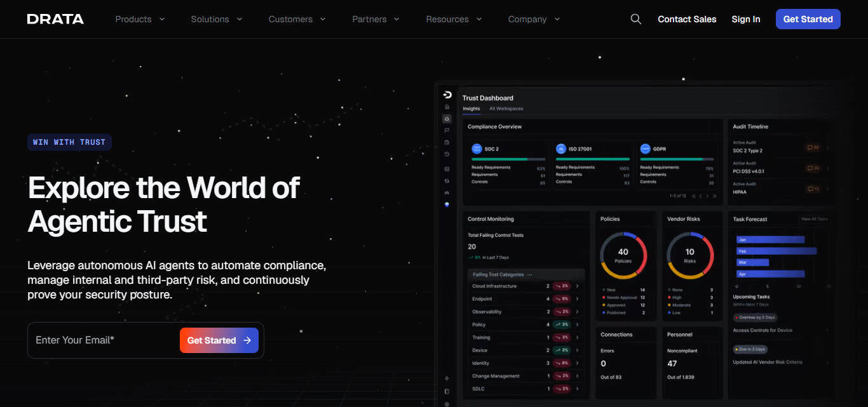868x407 pixels.
Task: Expand the Resources dropdown menu
Action: tap(454, 19)
